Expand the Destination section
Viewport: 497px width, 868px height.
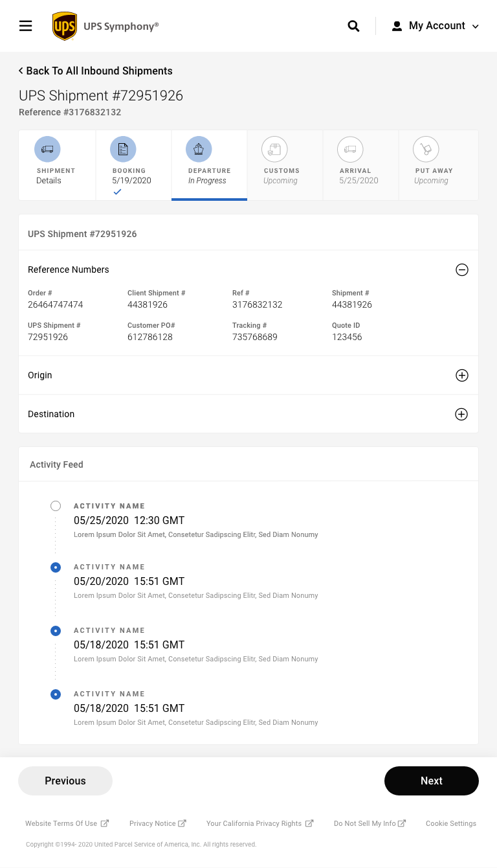(461, 414)
